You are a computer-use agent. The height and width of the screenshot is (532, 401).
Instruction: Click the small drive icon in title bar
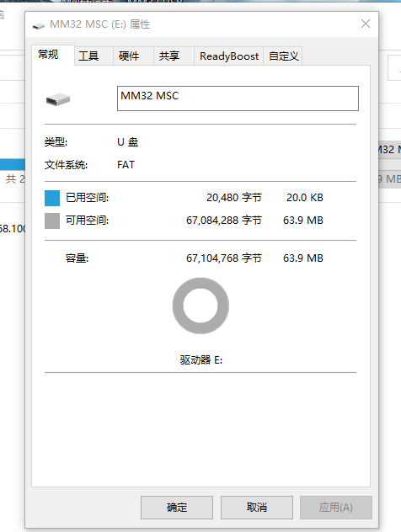point(39,26)
